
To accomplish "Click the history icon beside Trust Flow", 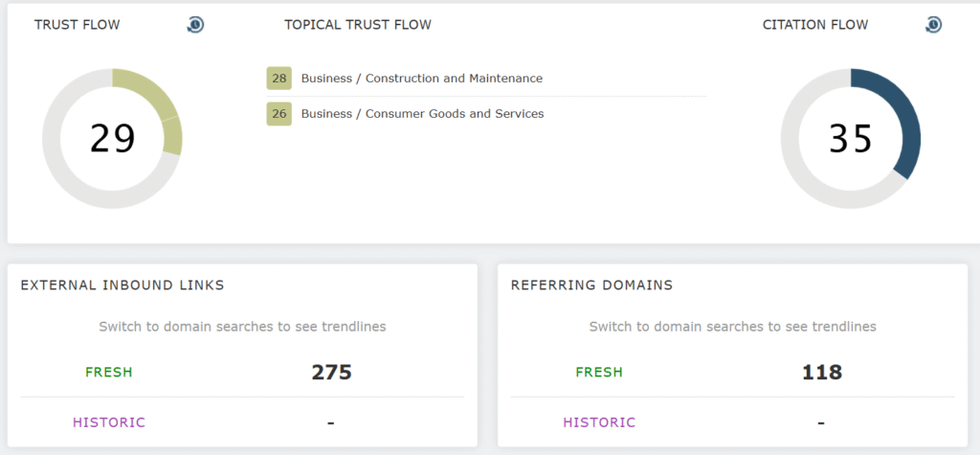I will 195,25.
